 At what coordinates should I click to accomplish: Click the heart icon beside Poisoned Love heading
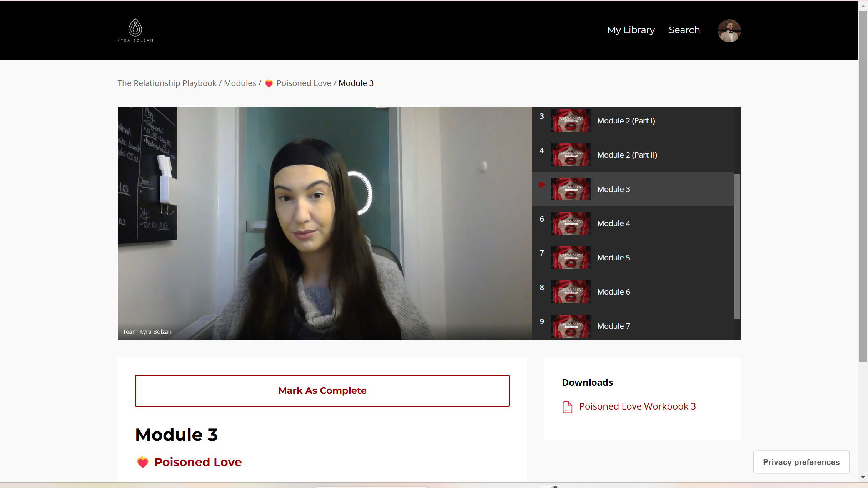tap(143, 462)
